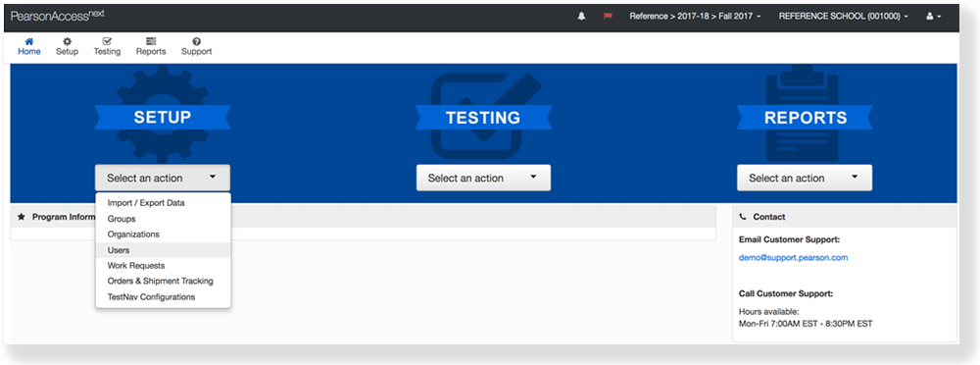Click the SETUP banner heading
The width and height of the screenshot is (980, 365).
[x=163, y=117]
